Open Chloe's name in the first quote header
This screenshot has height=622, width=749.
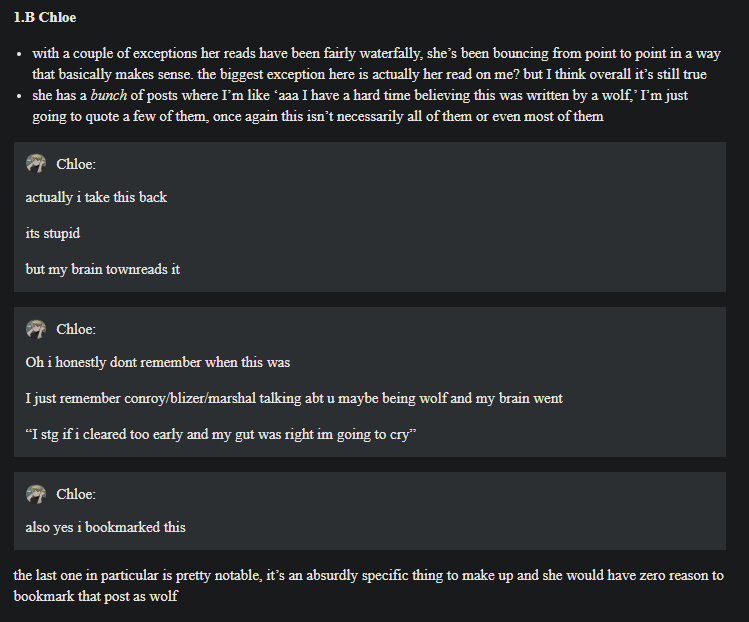click(x=75, y=164)
